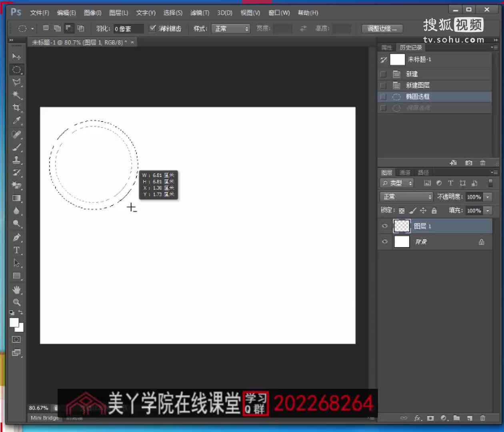
Task: Hide the 背景 background layer
Action: (x=384, y=242)
